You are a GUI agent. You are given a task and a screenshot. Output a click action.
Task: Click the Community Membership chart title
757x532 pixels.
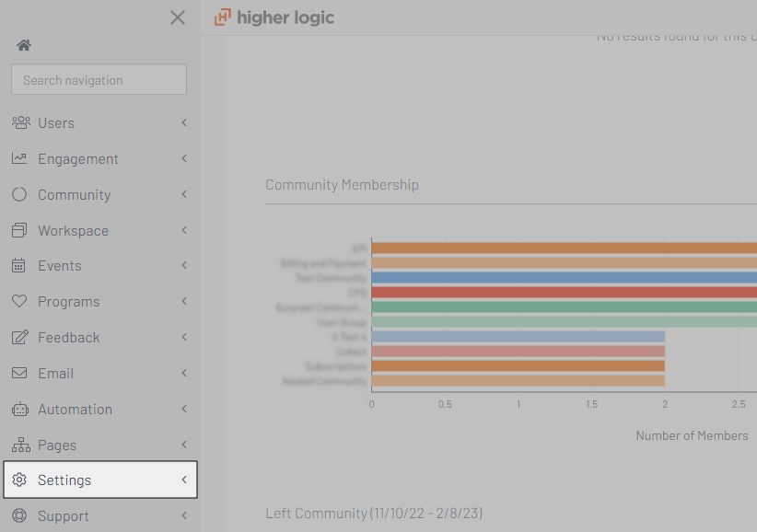(342, 185)
